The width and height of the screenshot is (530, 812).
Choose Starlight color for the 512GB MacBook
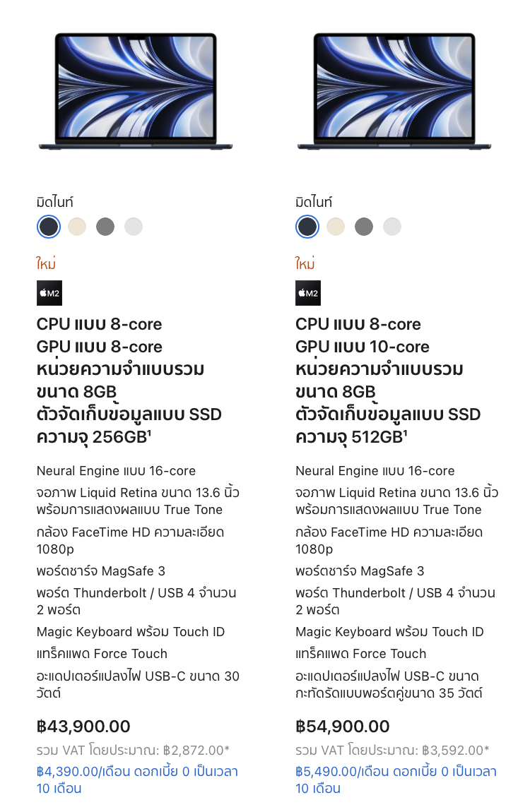click(336, 227)
